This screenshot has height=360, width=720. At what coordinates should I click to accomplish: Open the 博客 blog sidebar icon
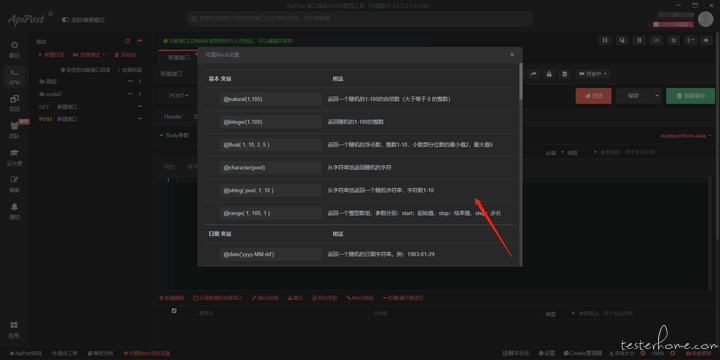[14, 184]
